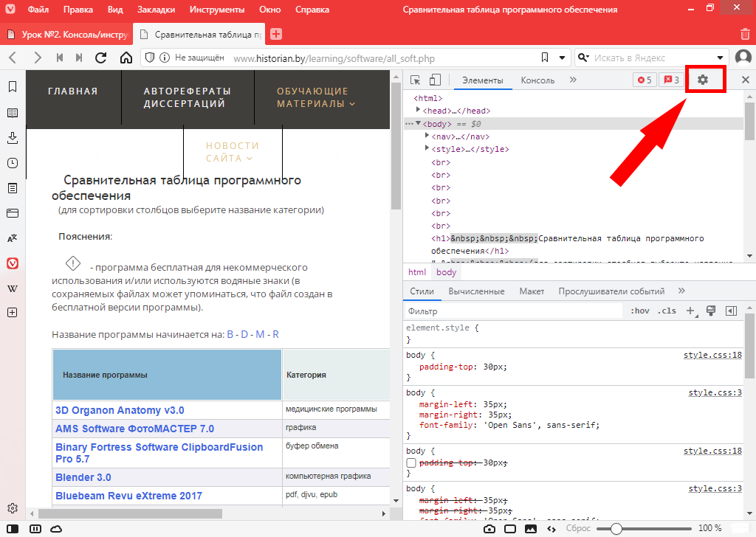
Task: Open style.css:18 source link
Action: (712, 355)
